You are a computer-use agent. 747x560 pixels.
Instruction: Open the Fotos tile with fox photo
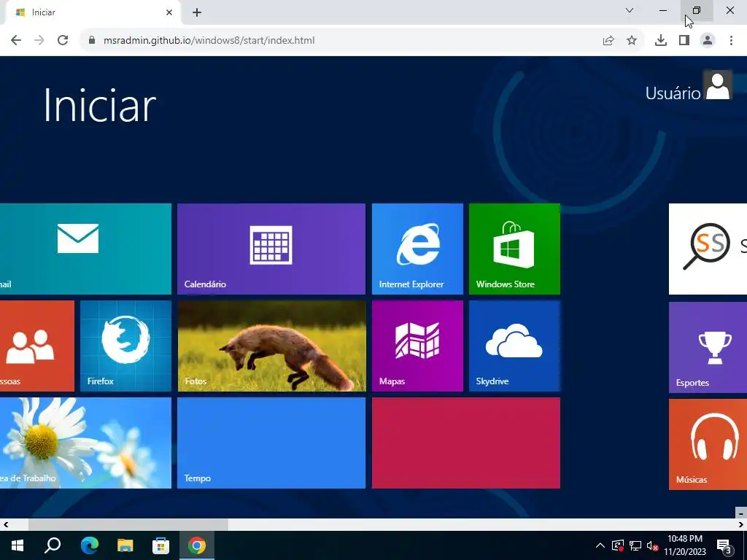pos(271,346)
